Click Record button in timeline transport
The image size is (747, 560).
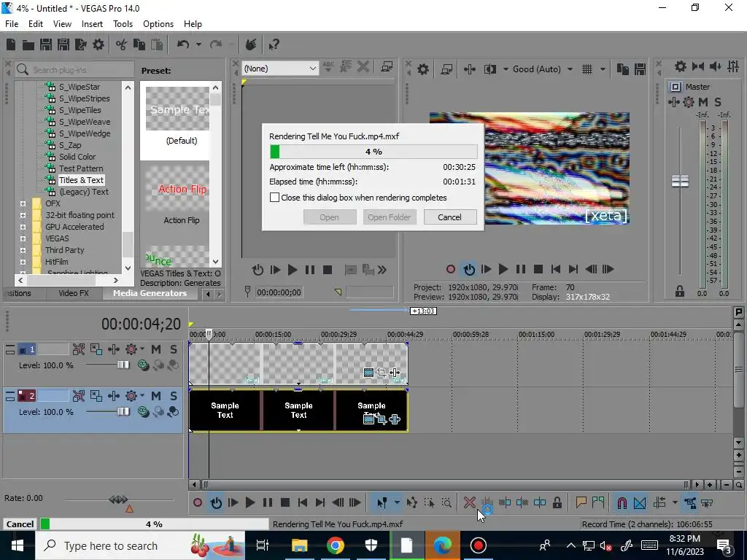(198, 502)
